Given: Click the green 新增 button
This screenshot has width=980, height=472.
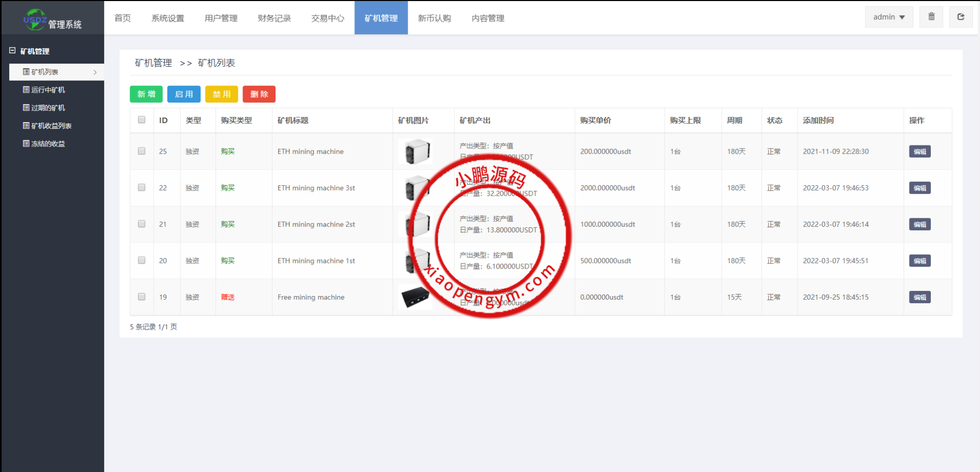Looking at the screenshot, I should point(146,94).
